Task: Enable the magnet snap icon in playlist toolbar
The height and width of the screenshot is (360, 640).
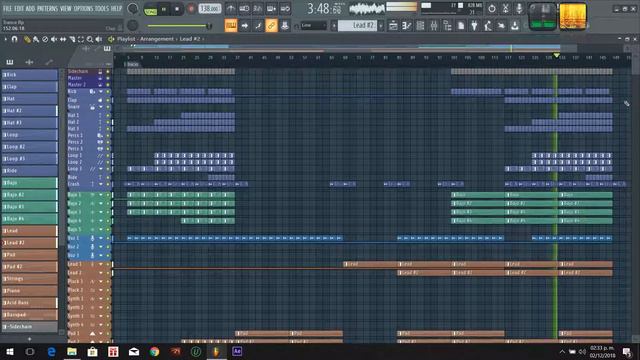Action: pos(14,39)
